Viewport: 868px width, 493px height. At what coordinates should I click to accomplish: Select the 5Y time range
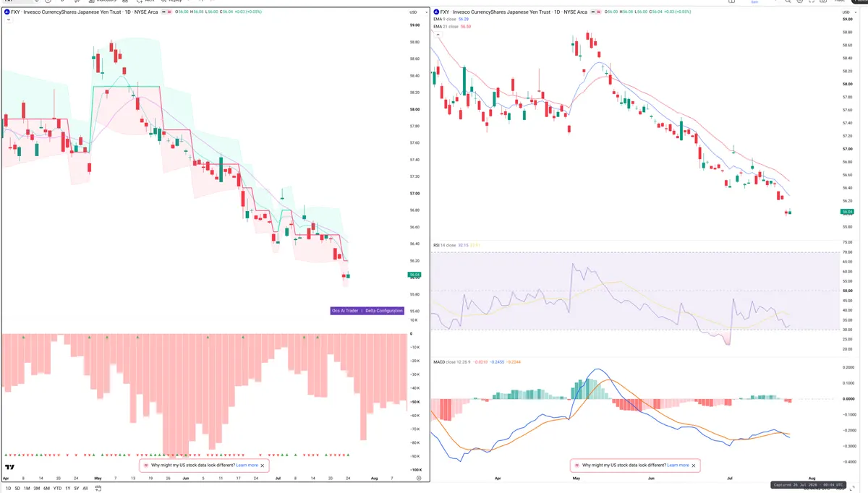point(76,488)
